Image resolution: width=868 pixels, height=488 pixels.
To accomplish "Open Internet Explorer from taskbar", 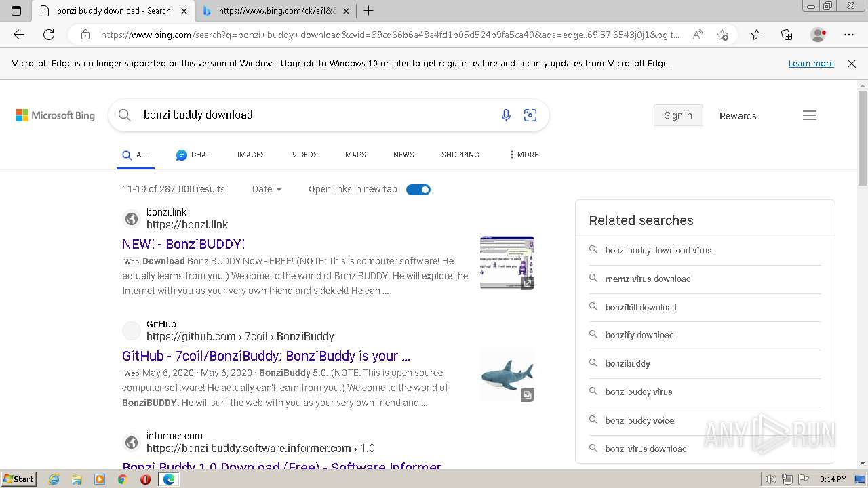I will point(54,479).
